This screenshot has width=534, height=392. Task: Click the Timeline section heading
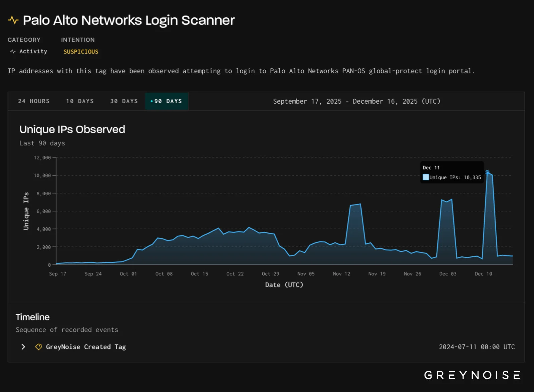point(32,317)
